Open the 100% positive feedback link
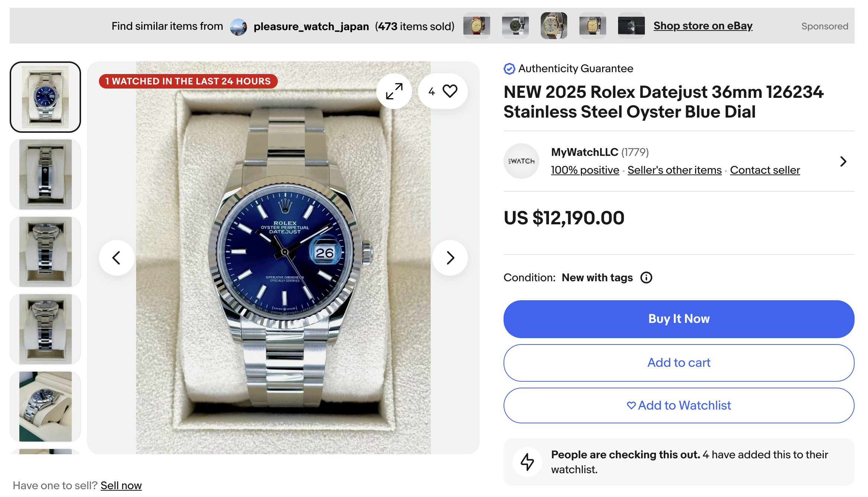Screen dimensions: 868x497 pos(585,170)
